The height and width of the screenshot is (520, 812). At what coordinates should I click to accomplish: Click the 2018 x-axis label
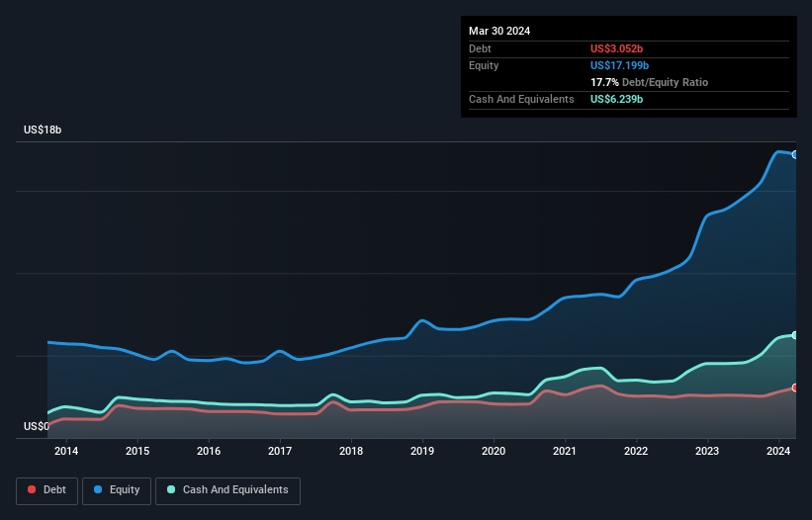(x=351, y=451)
